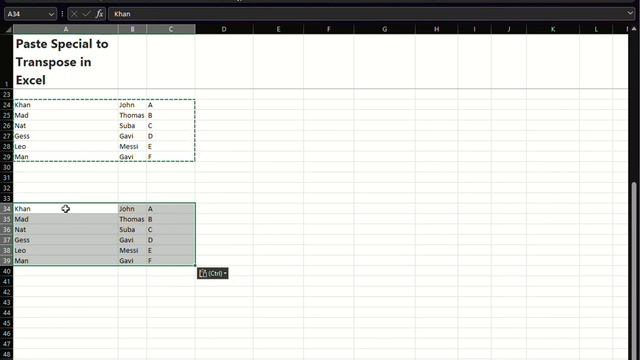The width and height of the screenshot is (640, 360).
Task: Select row 34 header
Action: (7, 209)
